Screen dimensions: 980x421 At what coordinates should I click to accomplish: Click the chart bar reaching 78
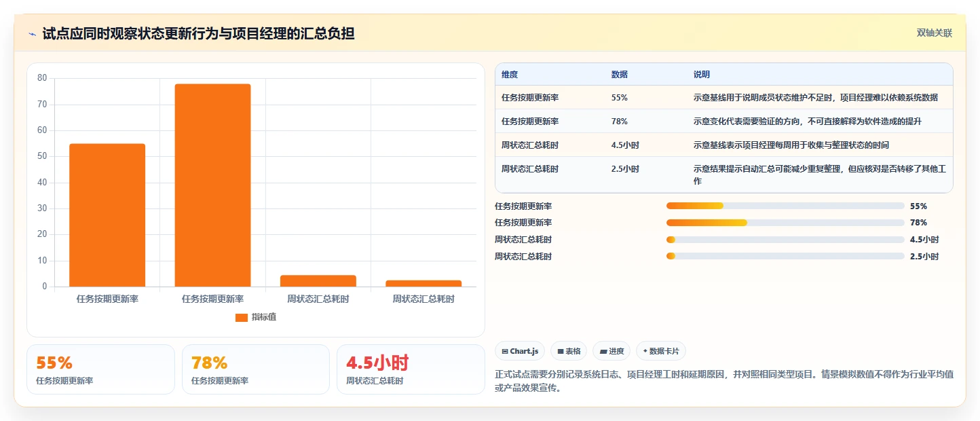click(x=212, y=185)
